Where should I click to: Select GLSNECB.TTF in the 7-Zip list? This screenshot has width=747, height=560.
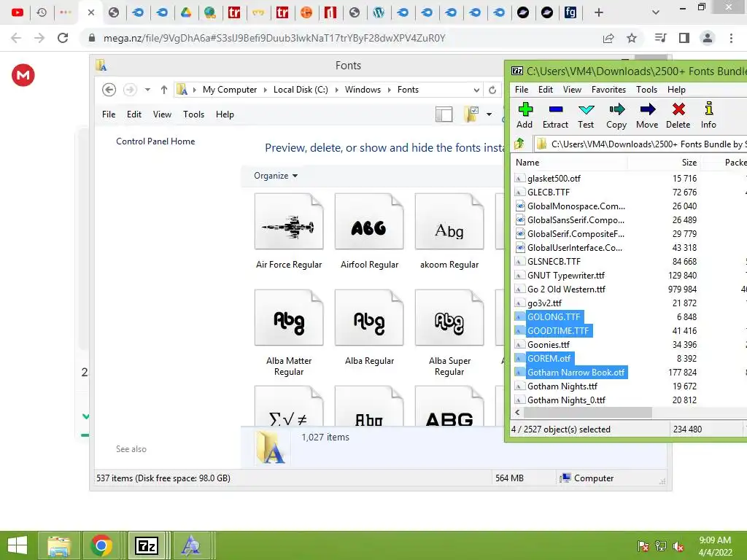[554, 262]
